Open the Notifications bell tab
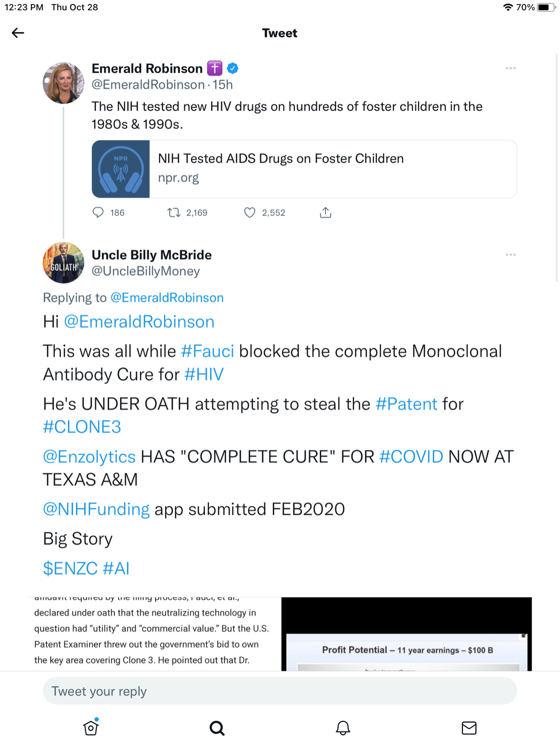560x746 pixels. 343,728
